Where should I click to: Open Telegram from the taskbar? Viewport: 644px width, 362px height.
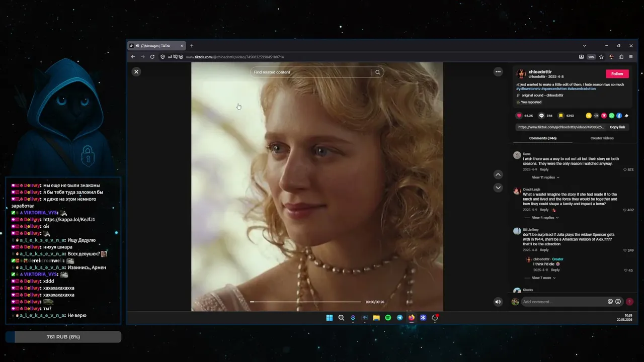click(400, 318)
